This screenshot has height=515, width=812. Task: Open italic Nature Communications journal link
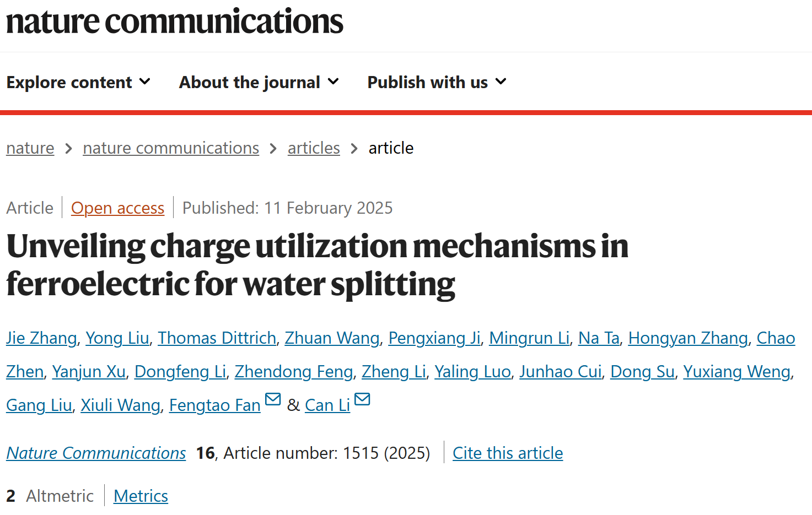click(96, 453)
